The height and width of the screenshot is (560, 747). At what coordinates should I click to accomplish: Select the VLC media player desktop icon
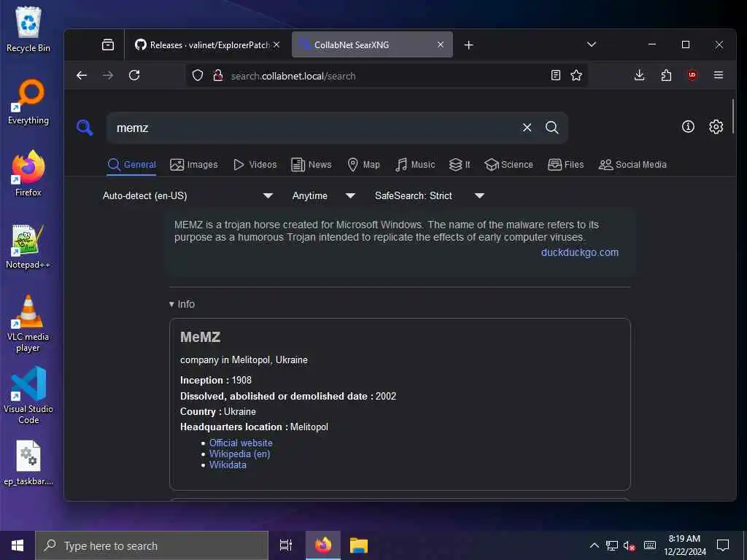tap(28, 324)
